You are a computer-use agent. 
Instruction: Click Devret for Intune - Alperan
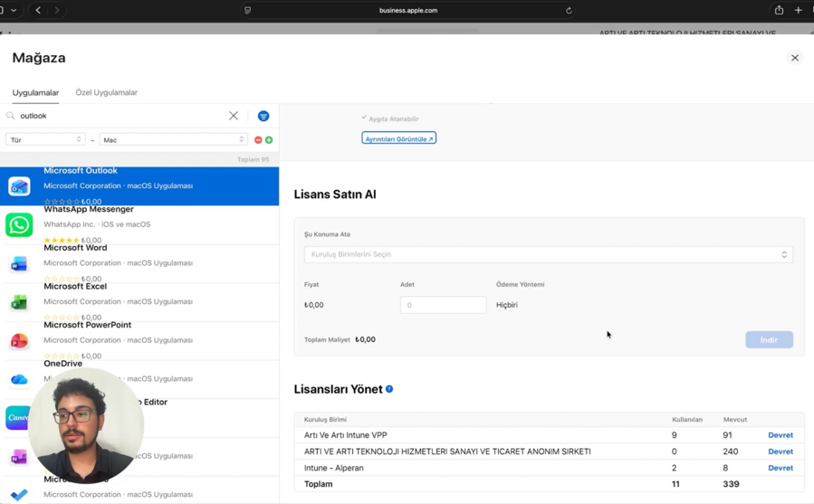tap(780, 468)
